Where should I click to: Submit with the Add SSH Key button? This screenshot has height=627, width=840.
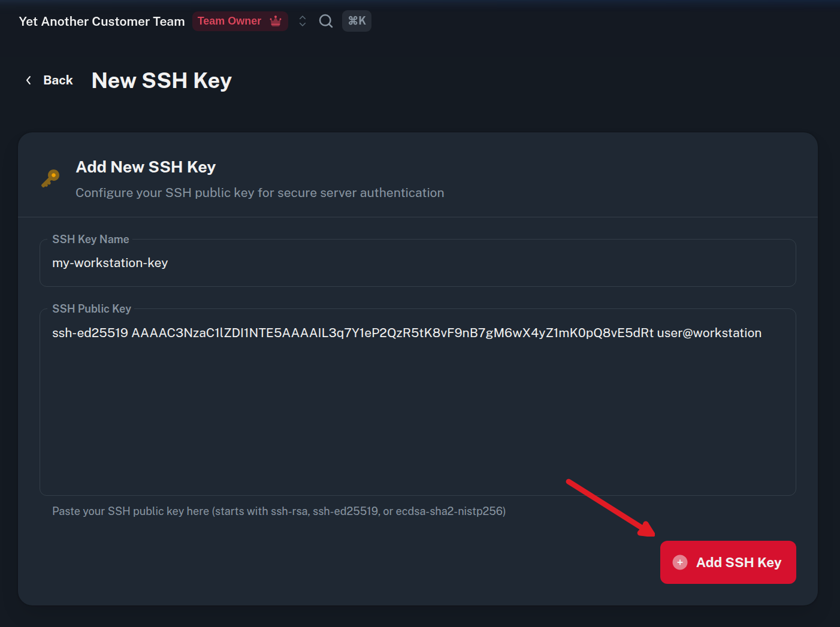tap(728, 562)
